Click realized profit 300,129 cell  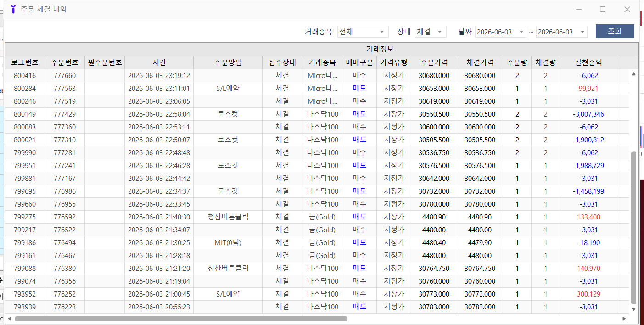pos(588,294)
